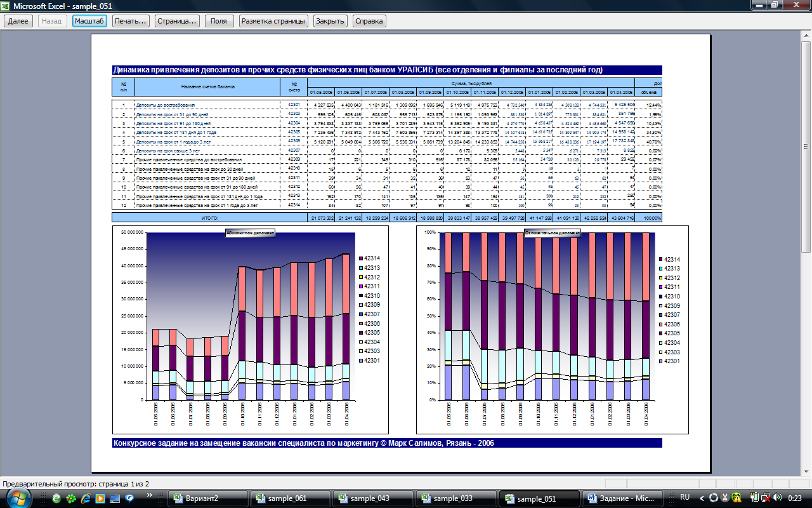Click the 01.05.2005 date column header

click(x=321, y=92)
